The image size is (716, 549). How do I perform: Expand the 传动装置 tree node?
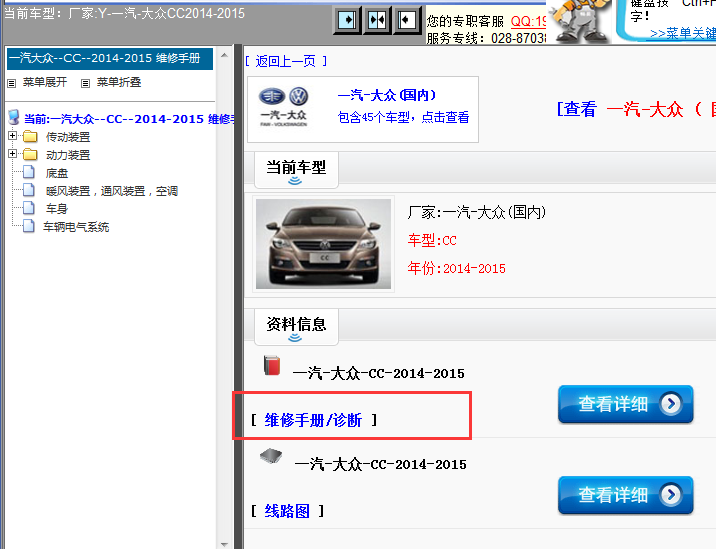click(12, 136)
